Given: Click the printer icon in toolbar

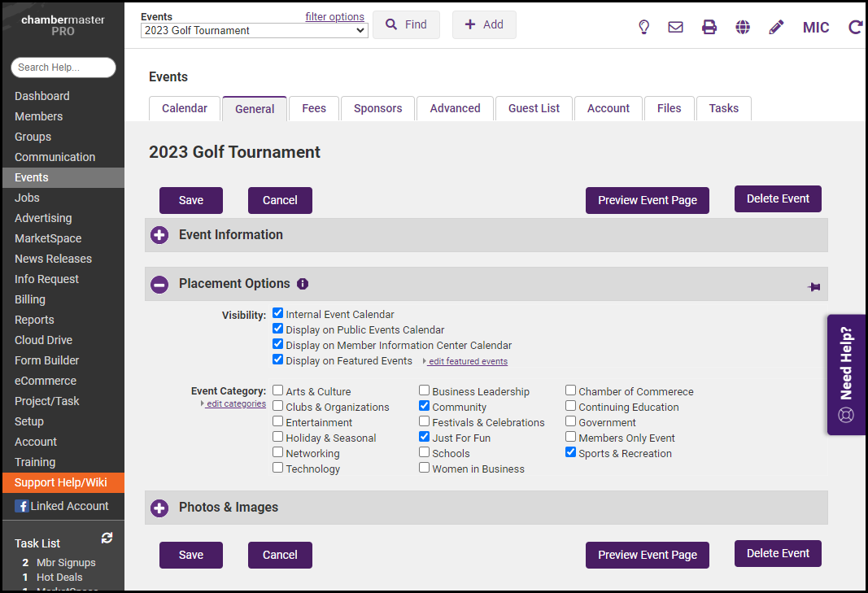Looking at the screenshot, I should coord(709,27).
